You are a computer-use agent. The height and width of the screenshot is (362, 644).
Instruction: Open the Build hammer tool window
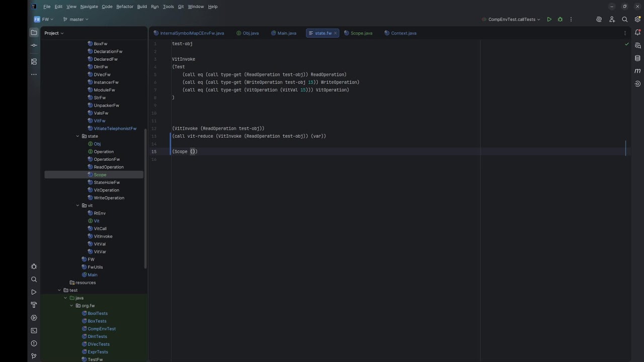[x=34, y=305]
